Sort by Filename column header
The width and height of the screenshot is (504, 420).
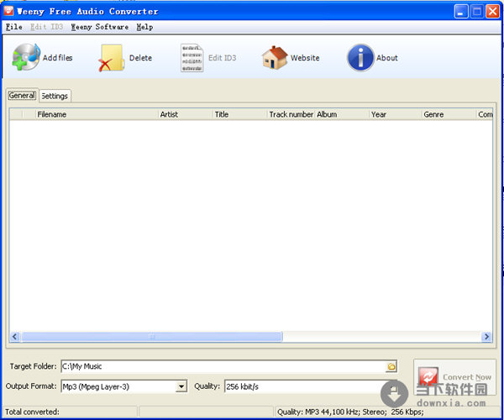click(x=97, y=114)
